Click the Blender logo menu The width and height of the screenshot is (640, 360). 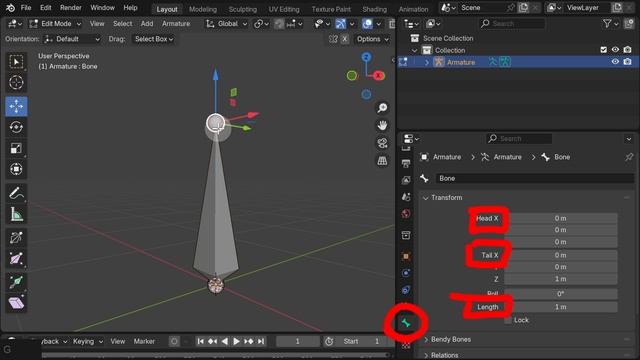(x=10, y=8)
